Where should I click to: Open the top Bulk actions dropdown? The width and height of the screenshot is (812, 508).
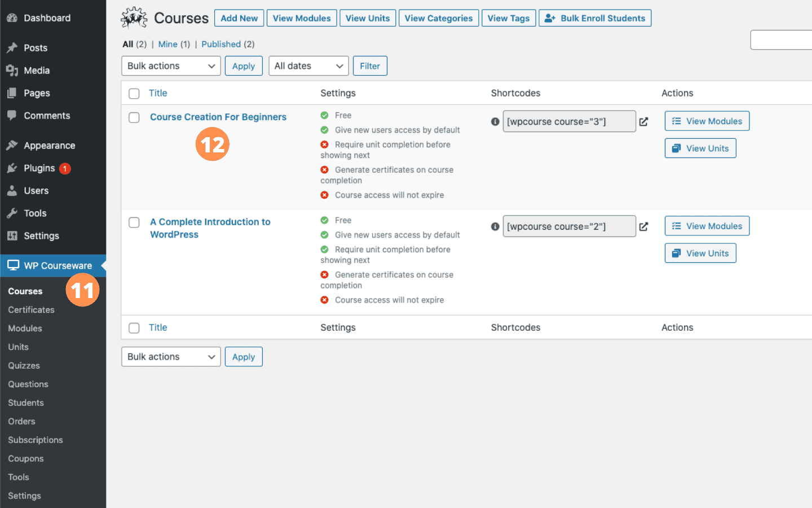171,66
